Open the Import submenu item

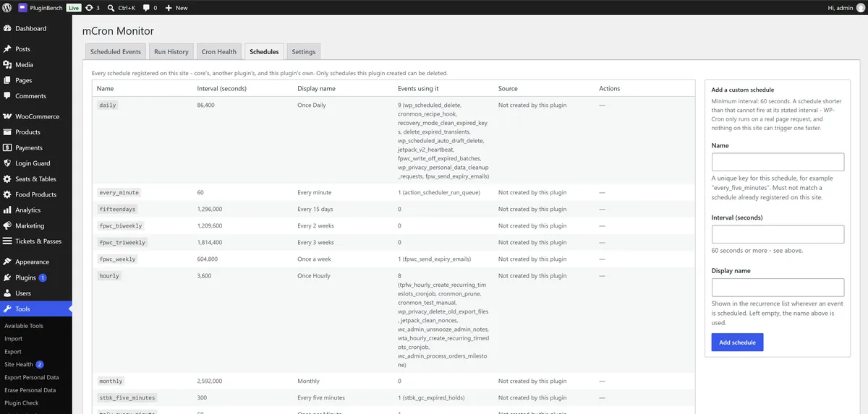(x=13, y=339)
